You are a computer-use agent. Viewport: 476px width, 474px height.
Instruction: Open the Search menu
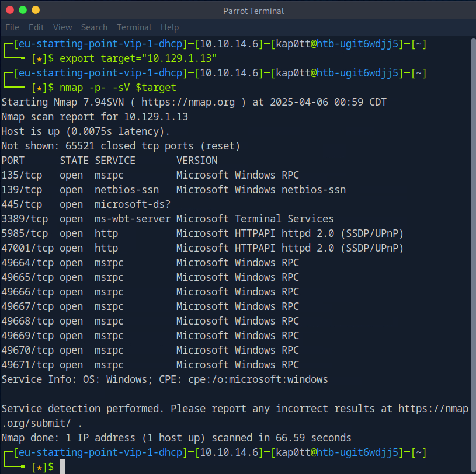pyautogui.click(x=94, y=27)
